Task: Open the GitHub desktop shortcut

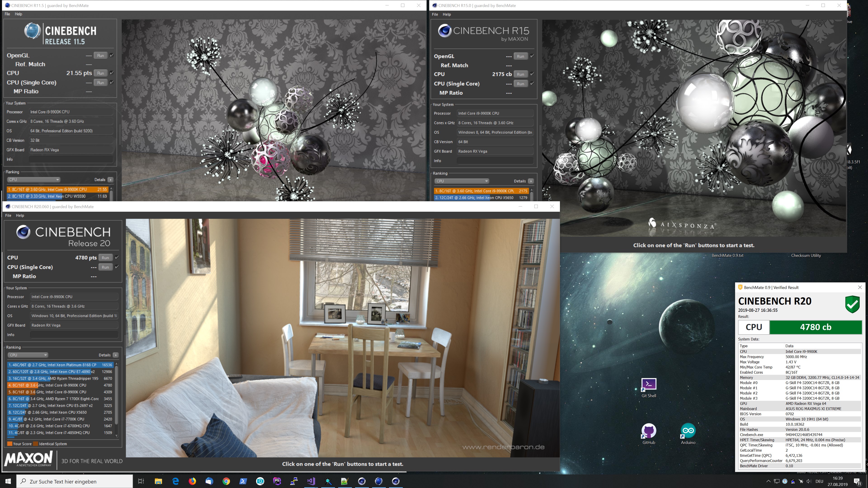Action: coord(649,434)
